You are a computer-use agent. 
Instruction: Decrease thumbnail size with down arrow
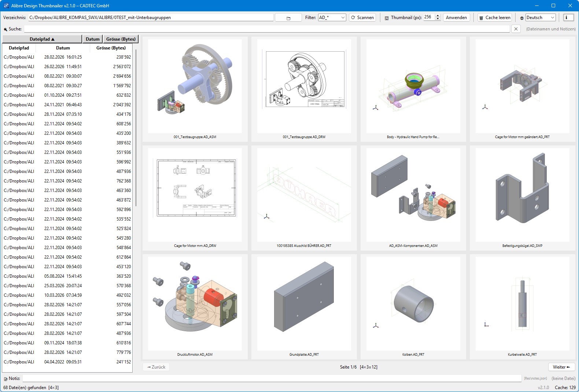click(437, 19)
